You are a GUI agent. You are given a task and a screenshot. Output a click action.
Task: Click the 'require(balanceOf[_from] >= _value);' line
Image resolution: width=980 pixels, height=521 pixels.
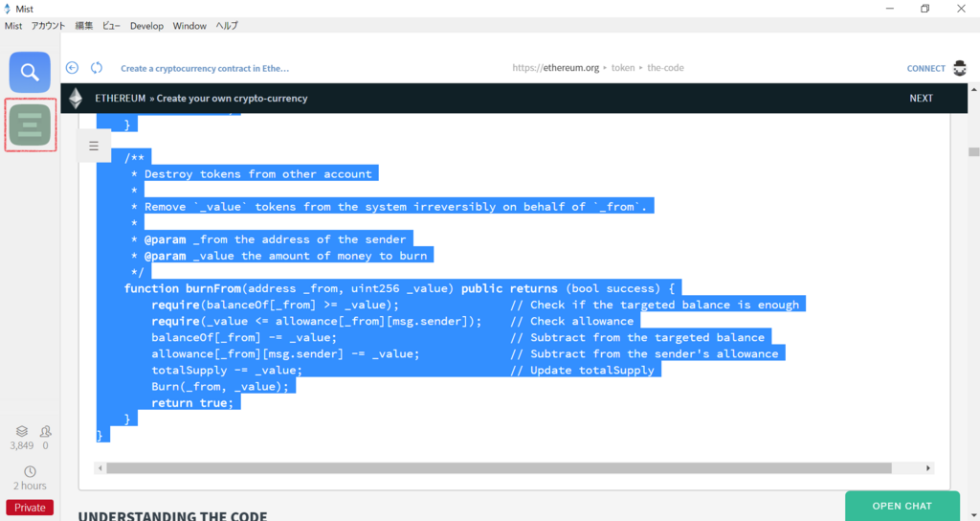[275, 305]
